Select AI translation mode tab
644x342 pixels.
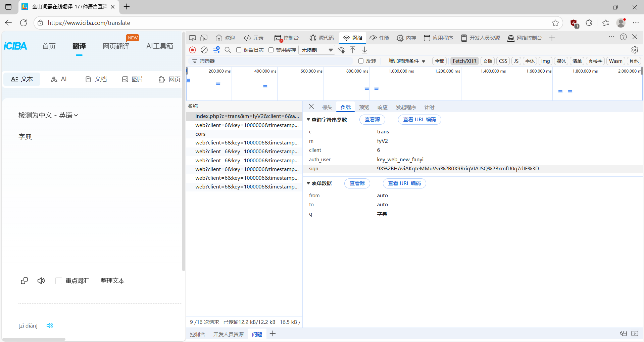pyautogui.click(x=59, y=79)
